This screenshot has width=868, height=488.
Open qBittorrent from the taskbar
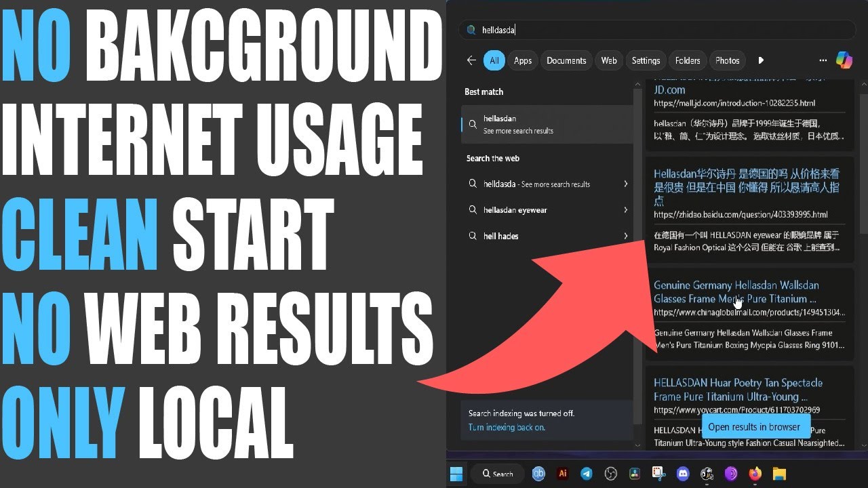(538, 474)
